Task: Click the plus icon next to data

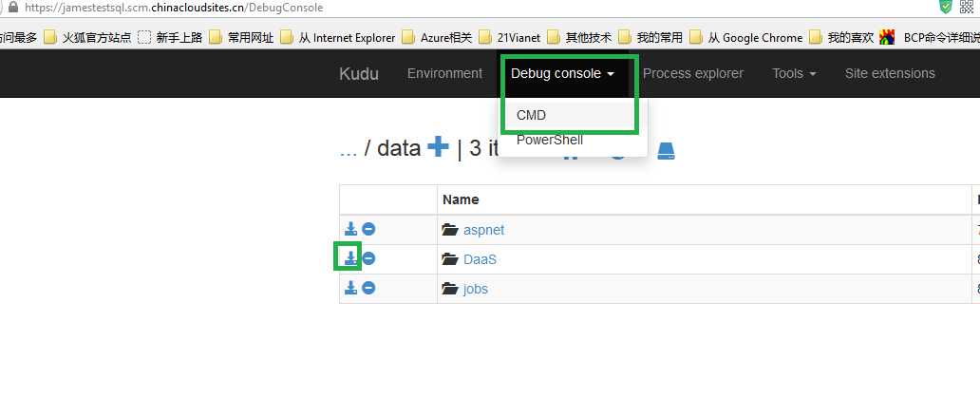Action: coord(438,147)
